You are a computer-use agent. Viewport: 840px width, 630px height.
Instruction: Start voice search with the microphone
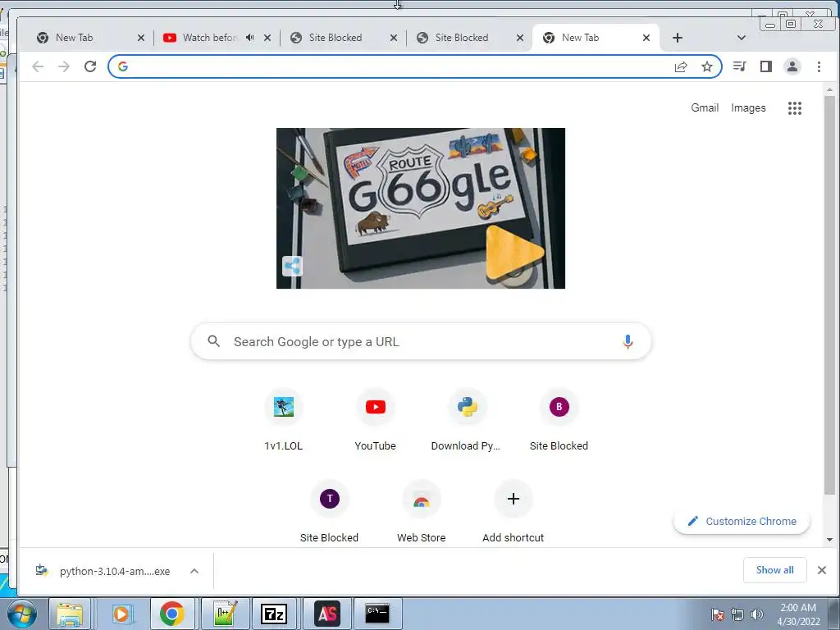628,342
